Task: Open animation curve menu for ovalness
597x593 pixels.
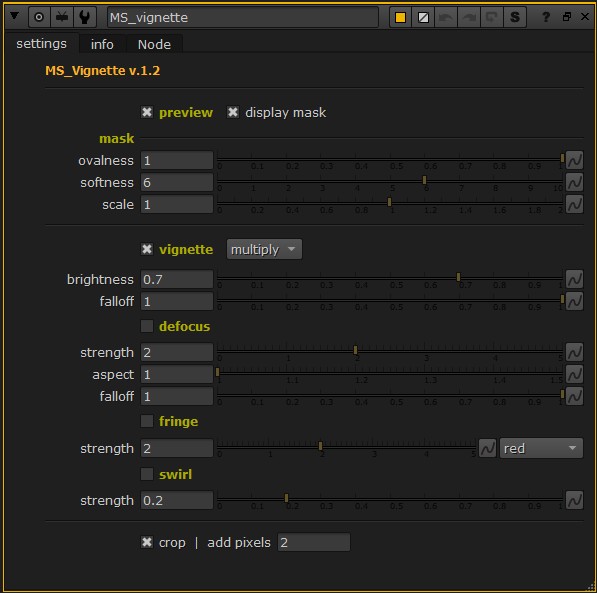Action: tap(574, 160)
